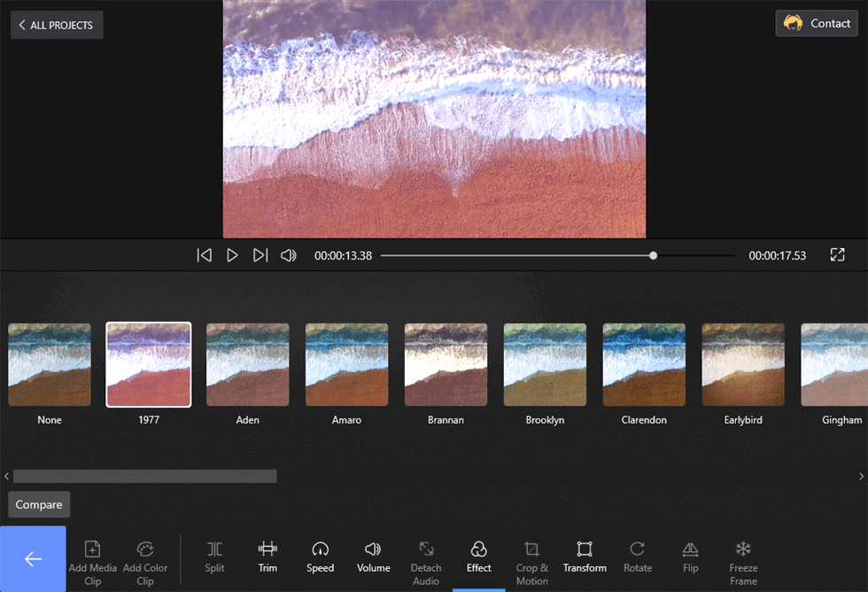
Task: Apply the Gingham filter
Action: coord(834,365)
